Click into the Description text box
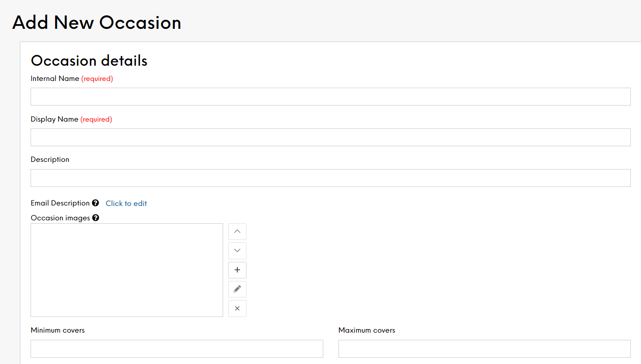 pyautogui.click(x=330, y=178)
